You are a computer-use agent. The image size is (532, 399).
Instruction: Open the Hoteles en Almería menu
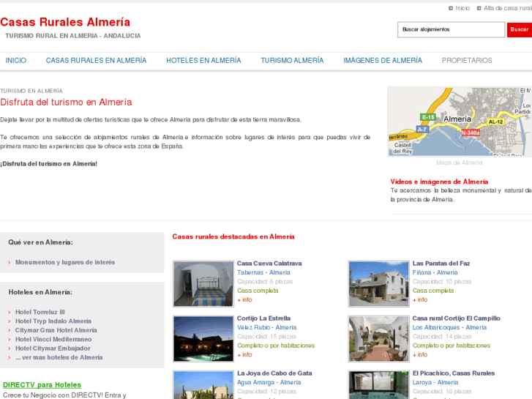pyautogui.click(x=203, y=61)
